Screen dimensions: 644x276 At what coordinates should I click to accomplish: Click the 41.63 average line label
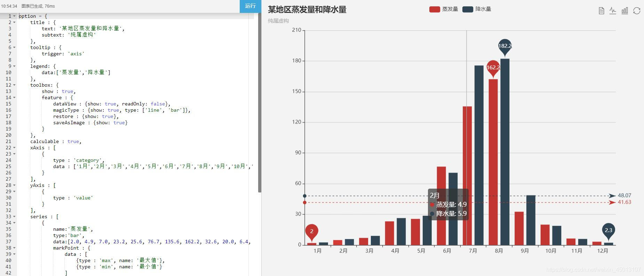(625, 202)
